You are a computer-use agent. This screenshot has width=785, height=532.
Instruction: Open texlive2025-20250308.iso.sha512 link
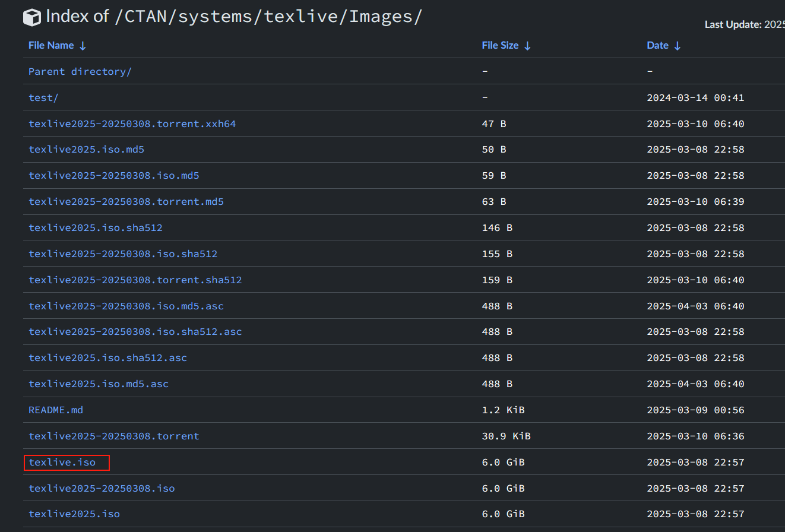coord(123,254)
